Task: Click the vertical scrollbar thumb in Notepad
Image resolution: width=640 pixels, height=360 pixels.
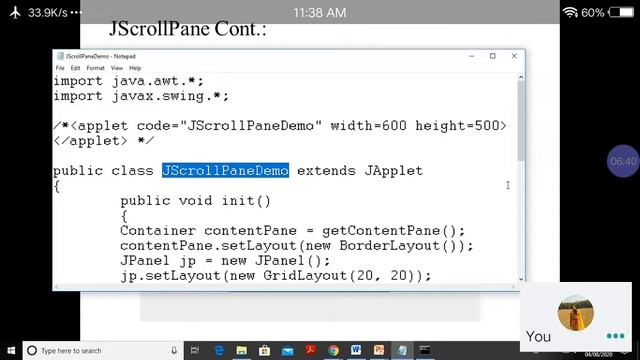Action: (x=521, y=121)
